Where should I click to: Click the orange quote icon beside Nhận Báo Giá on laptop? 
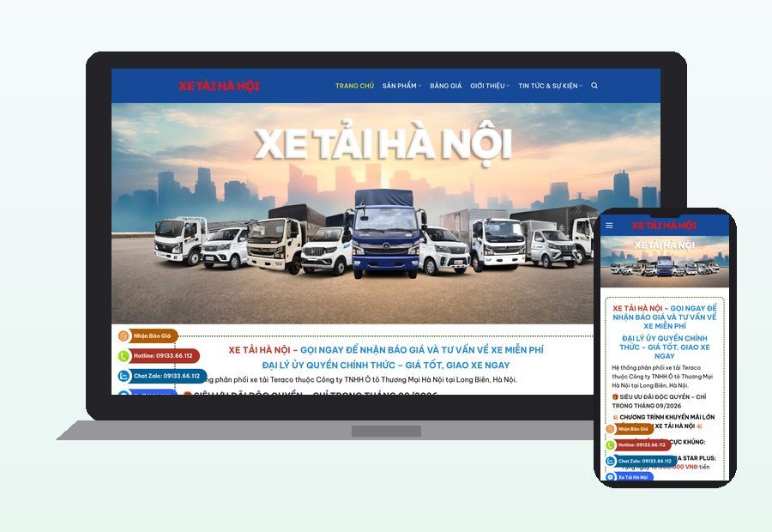click(123, 336)
